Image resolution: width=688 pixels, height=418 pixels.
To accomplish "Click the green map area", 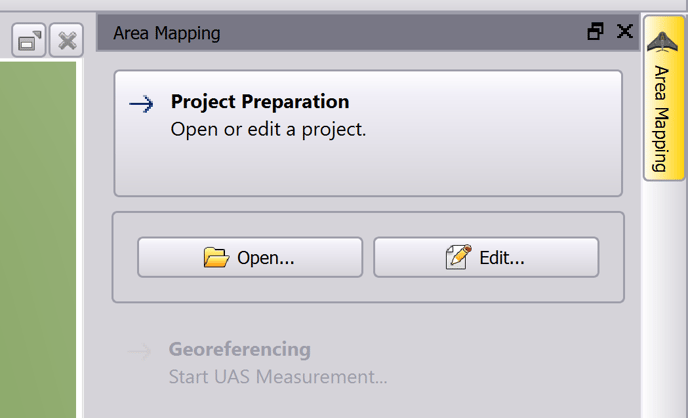I will [x=37, y=240].
